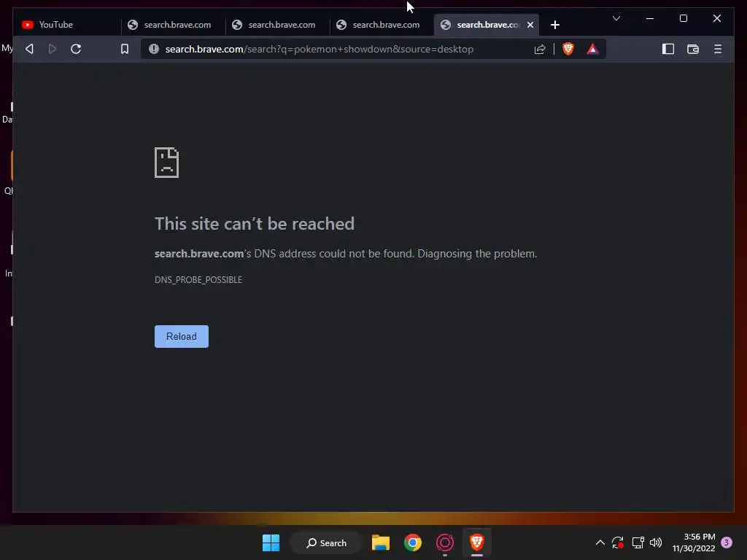Viewport: 747px width, 560px height.
Task: View site information warning icon
Action: pyautogui.click(x=153, y=49)
